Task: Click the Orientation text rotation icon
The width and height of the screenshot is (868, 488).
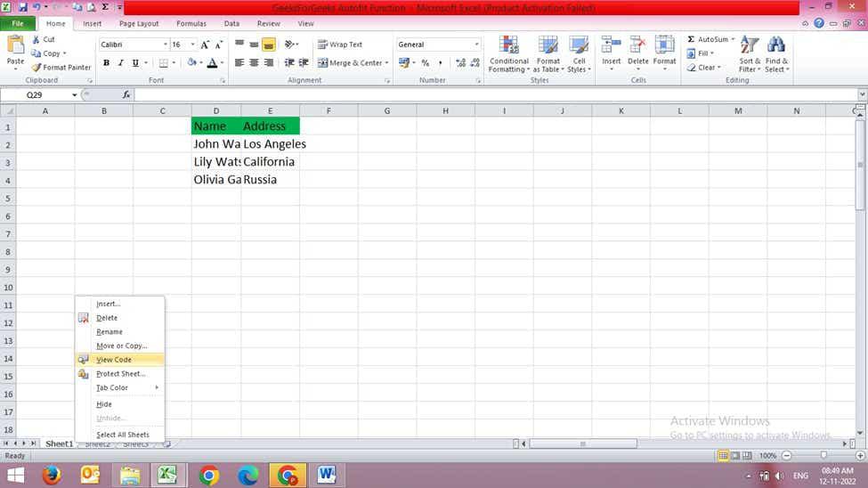Action: 290,45
